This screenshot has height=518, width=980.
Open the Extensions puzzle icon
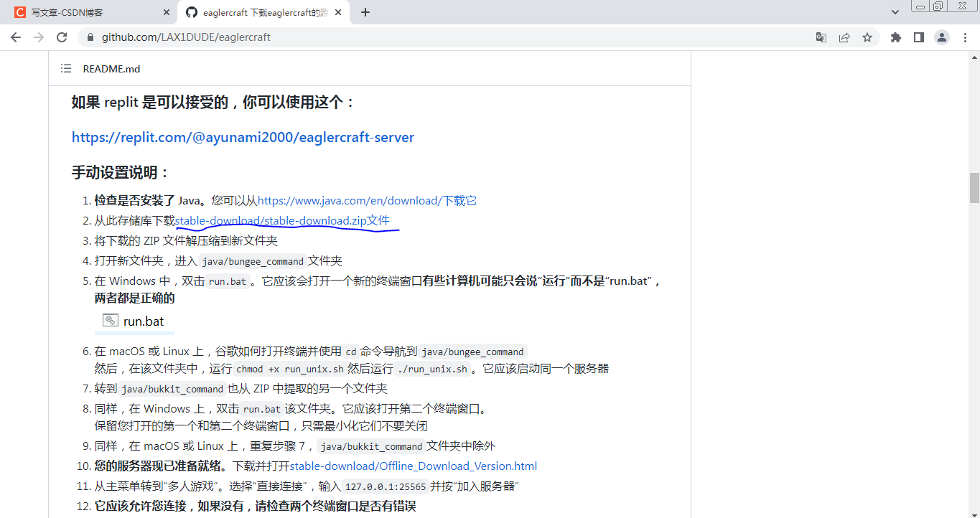[896, 37]
